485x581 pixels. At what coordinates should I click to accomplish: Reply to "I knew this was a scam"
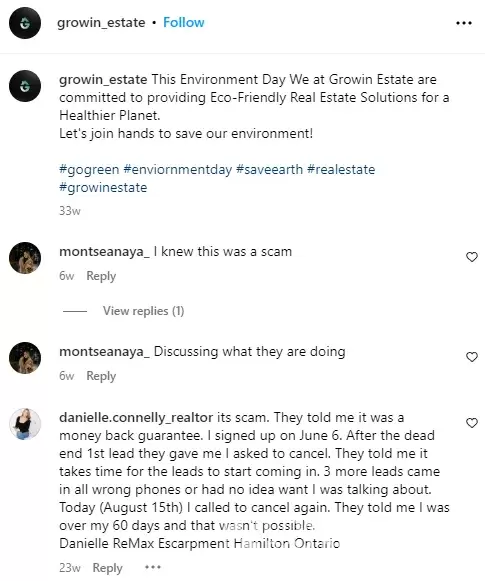101,276
